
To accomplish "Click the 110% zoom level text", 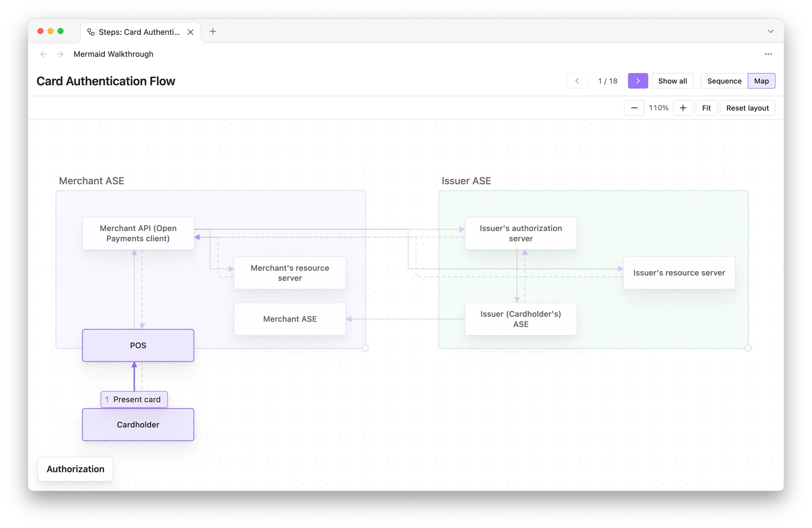I will point(659,108).
